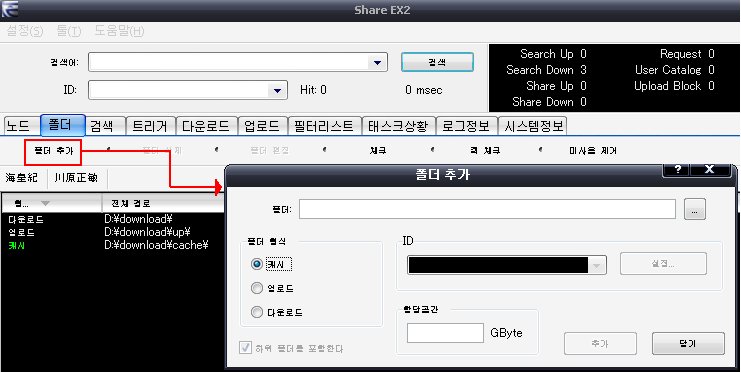The image size is (741, 372).
Task: Show the 필터리스트 tab
Action: pyautogui.click(x=324, y=126)
